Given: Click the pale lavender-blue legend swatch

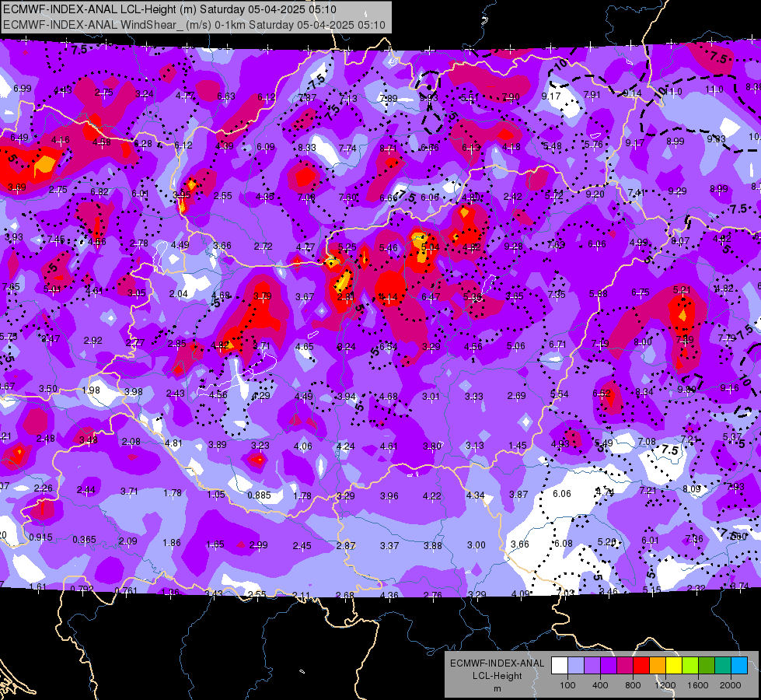Looking at the screenshot, I should (x=576, y=666).
